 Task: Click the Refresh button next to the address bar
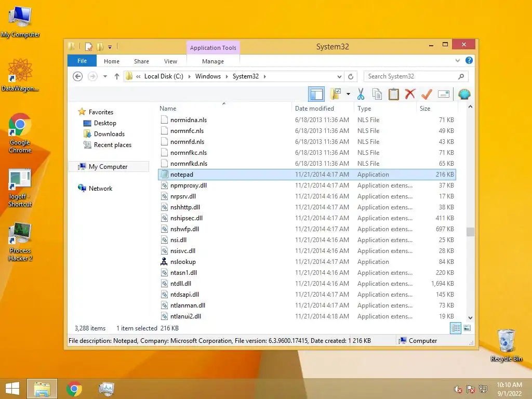coord(351,76)
